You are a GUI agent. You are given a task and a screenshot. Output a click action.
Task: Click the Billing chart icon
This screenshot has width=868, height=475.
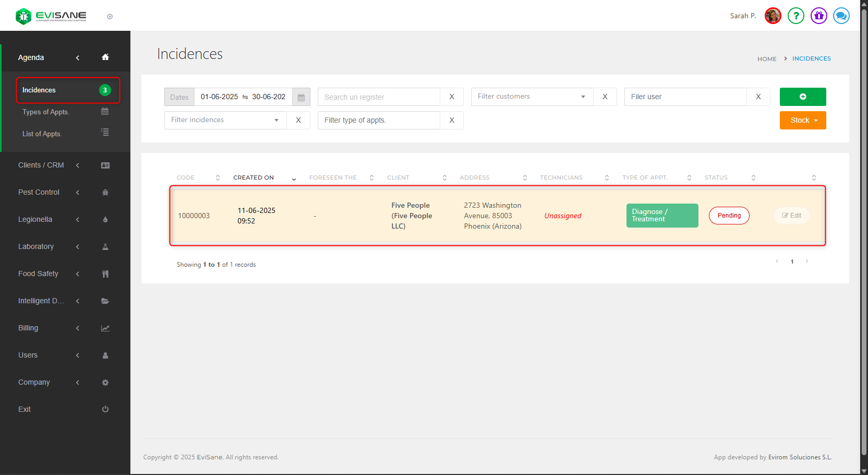(x=105, y=328)
